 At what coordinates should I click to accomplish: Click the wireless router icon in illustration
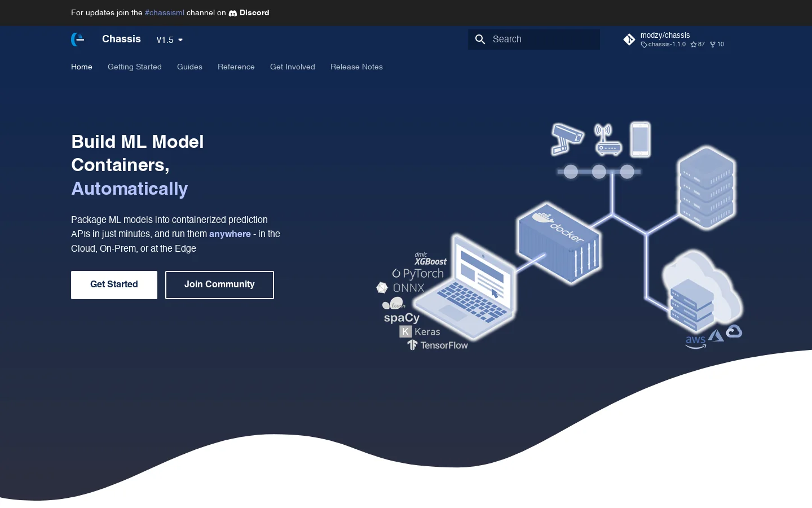[x=608, y=140]
